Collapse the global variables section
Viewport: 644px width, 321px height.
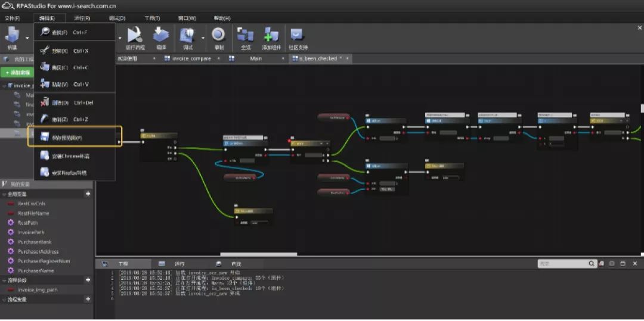4,194
